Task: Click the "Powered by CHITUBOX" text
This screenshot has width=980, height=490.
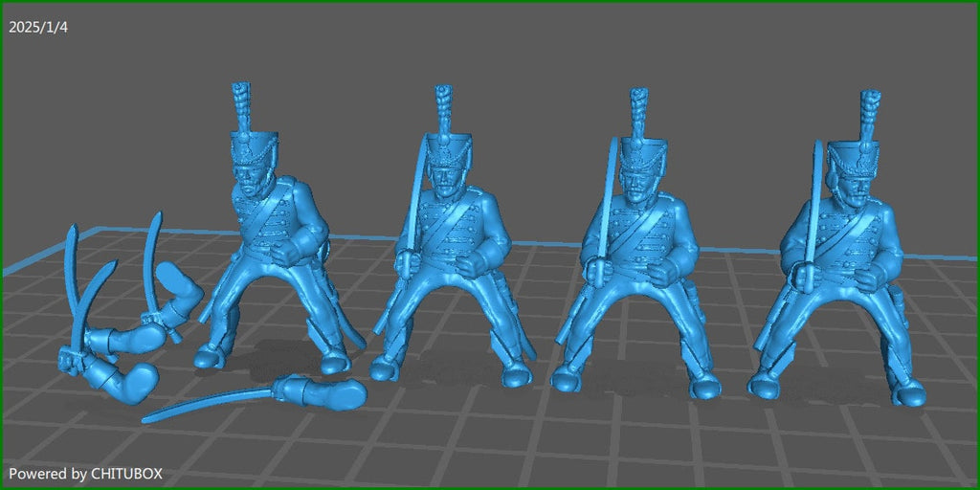Action: tap(86, 474)
